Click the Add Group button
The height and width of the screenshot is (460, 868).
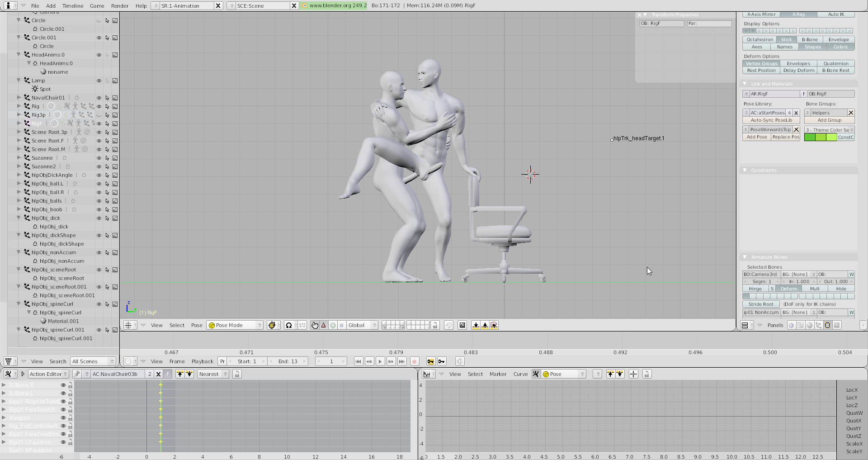tap(830, 120)
